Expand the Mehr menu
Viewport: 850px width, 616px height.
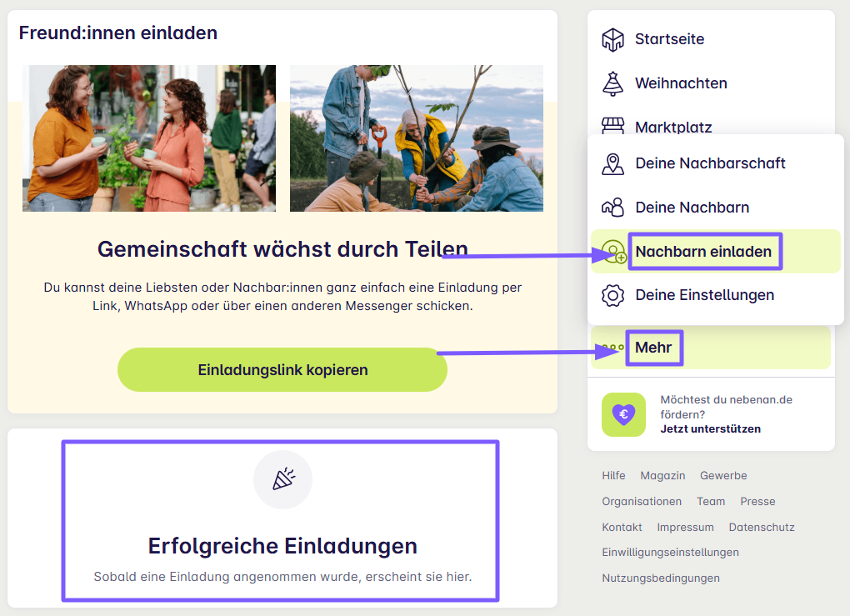click(x=711, y=348)
